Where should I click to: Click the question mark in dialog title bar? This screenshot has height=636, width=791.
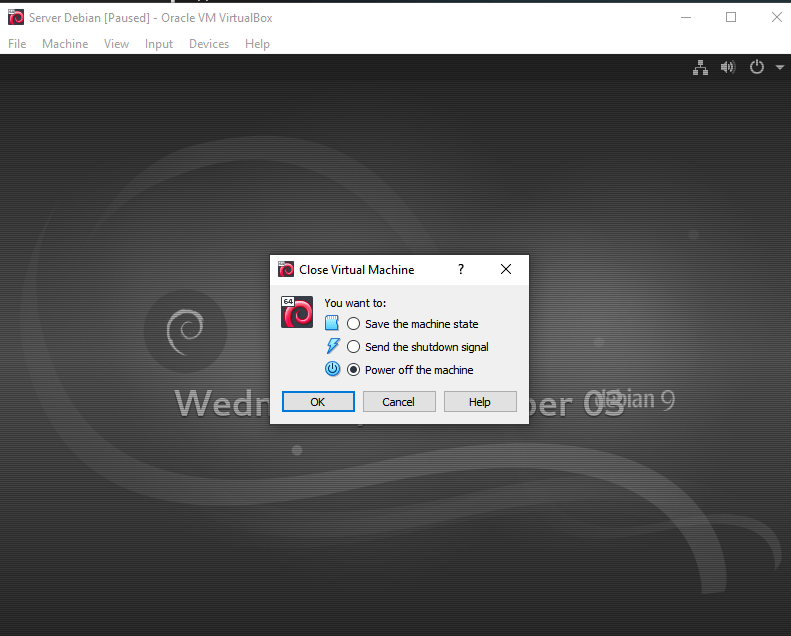tap(461, 269)
